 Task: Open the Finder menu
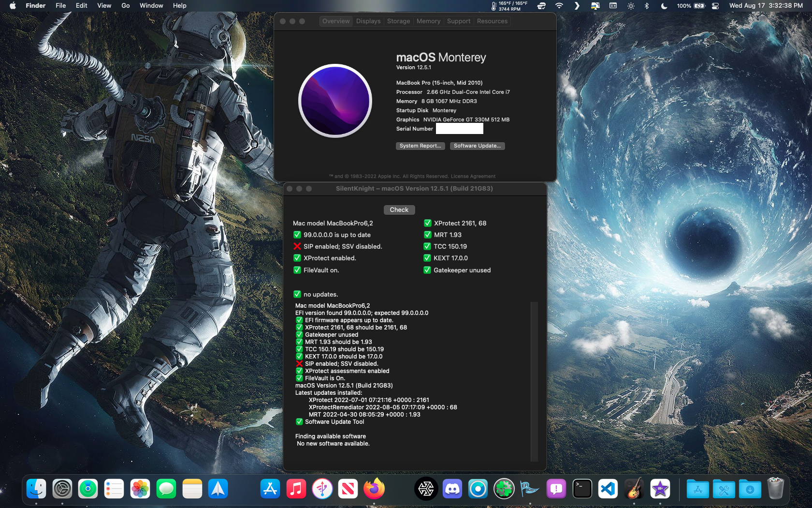[36, 6]
